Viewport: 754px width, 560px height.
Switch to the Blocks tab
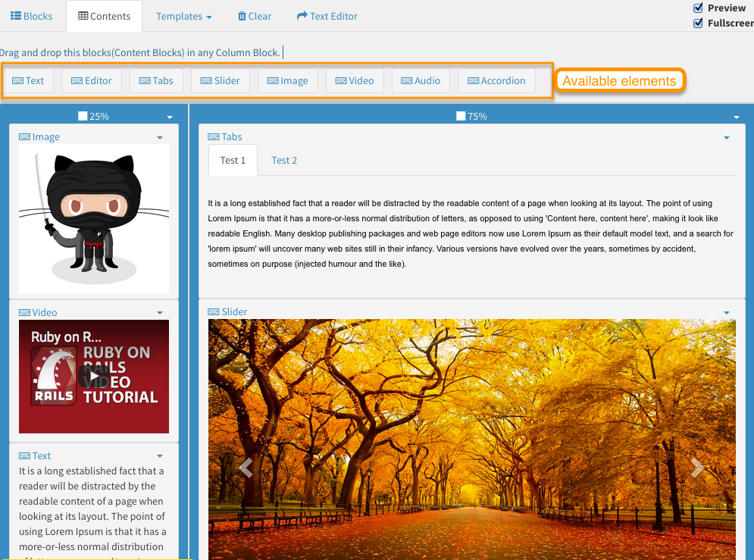point(32,16)
